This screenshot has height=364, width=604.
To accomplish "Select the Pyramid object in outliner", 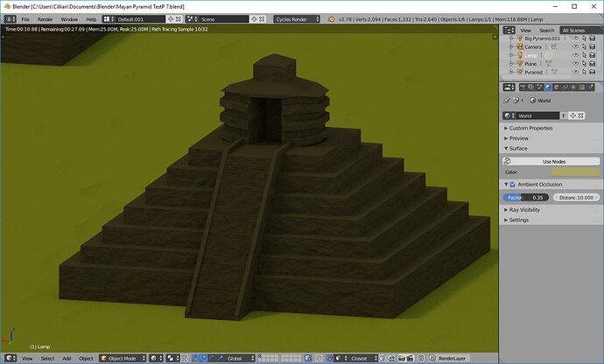I will [x=533, y=72].
